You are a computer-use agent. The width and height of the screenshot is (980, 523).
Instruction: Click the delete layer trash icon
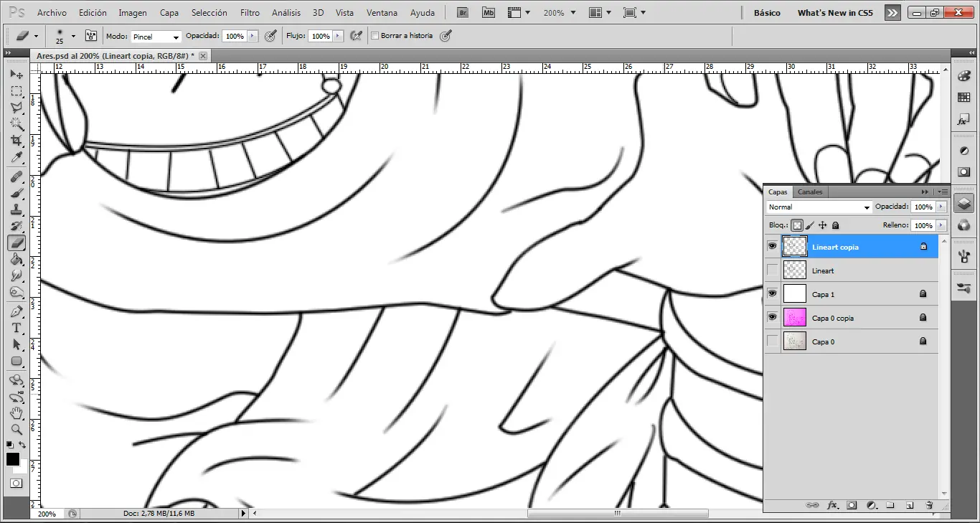pyautogui.click(x=929, y=505)
